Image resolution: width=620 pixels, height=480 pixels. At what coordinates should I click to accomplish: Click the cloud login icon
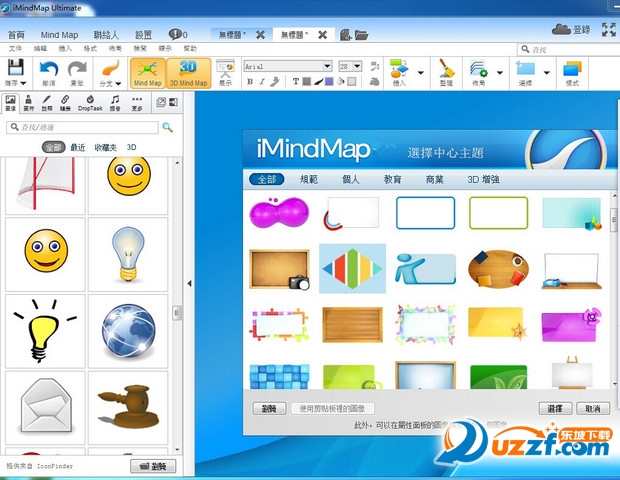[x=561, y=29]
